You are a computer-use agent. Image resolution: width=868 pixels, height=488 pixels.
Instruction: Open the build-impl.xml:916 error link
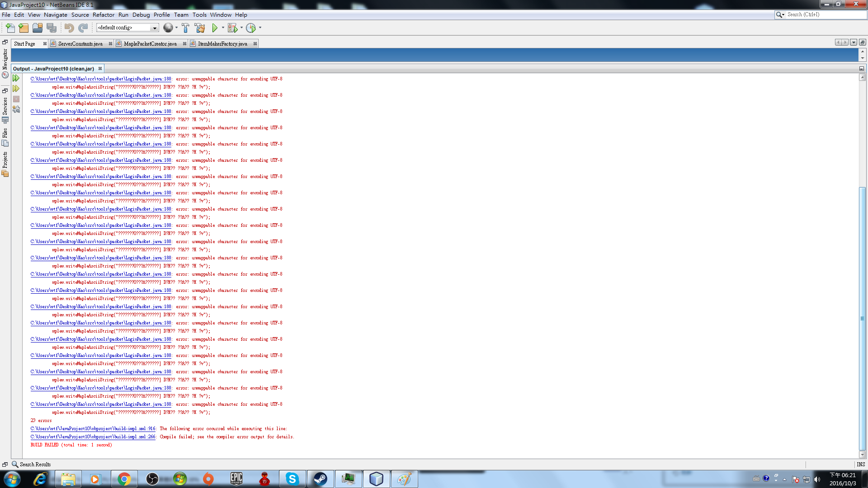click(x=93, y=429)
